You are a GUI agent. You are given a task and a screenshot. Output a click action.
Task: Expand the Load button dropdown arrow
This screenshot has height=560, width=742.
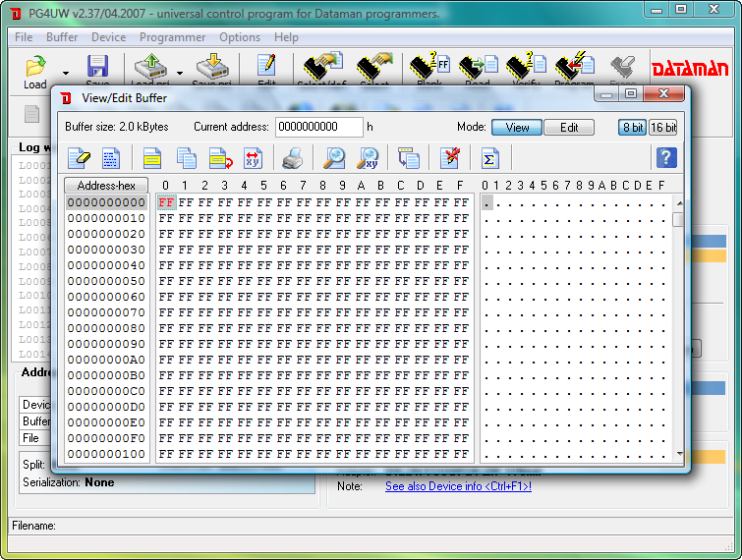66,73
